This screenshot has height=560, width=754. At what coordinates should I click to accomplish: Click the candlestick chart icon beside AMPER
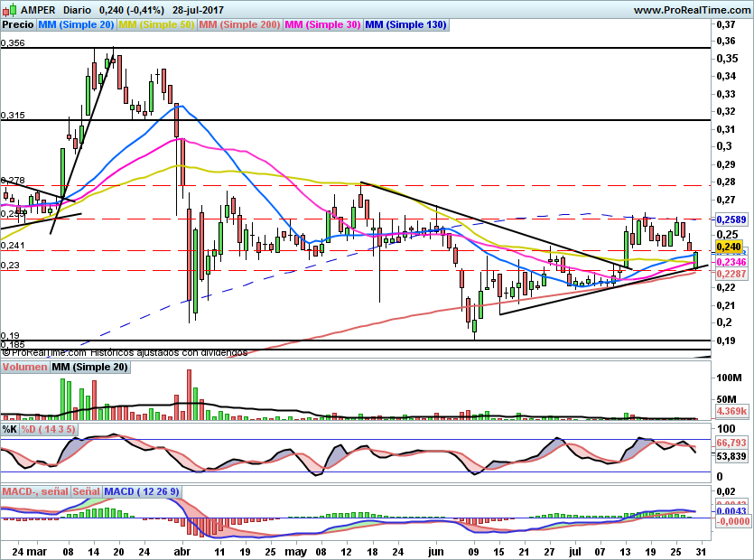9,10
